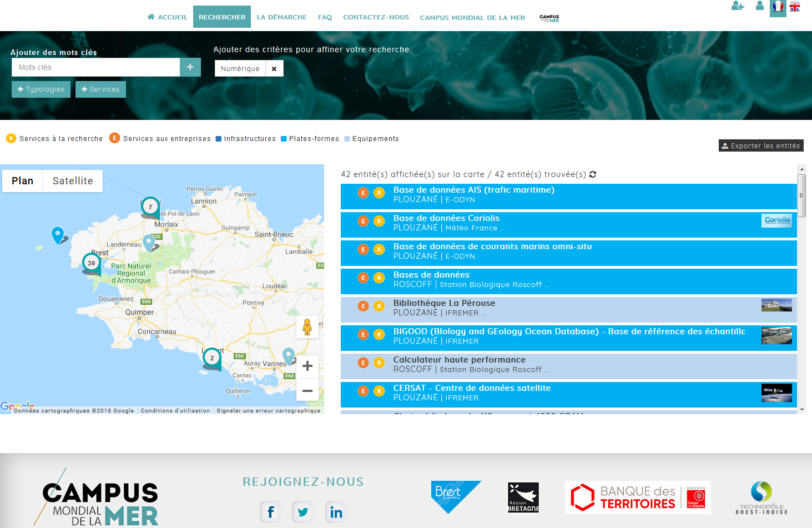This screenshot has width=812, height=528.
Task: Open Bibliothèque La Pérouse entry
Action: (x=569, y=309)
